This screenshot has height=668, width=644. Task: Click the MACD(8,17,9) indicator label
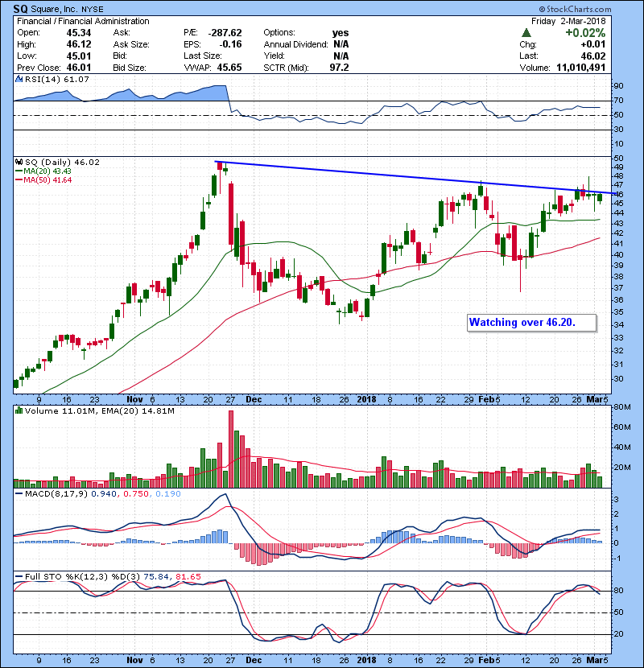pyautogui.click(x=56, y=494)
